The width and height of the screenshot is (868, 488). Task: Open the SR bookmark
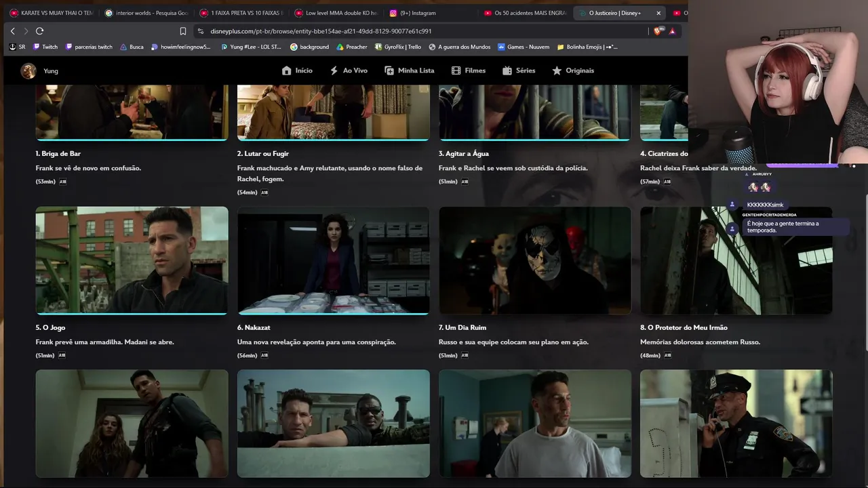pos(17,47)
